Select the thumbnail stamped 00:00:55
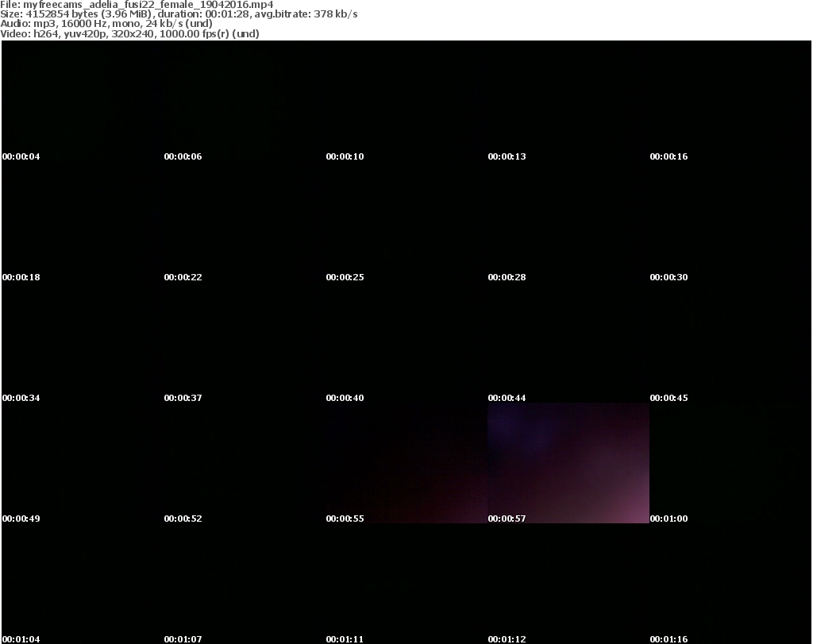The height and width of the screenshot is (644, 813). [x=406, y=463]
